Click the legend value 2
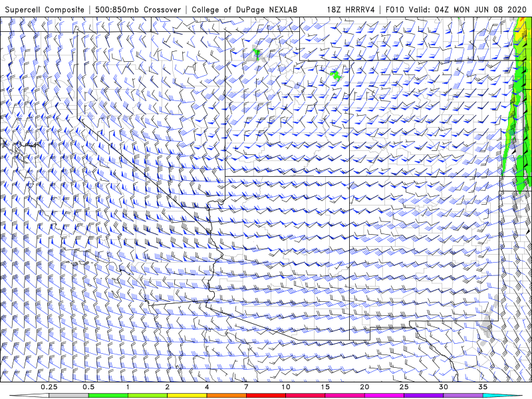The width and height of the screenshot is (532, 399). 168,387
